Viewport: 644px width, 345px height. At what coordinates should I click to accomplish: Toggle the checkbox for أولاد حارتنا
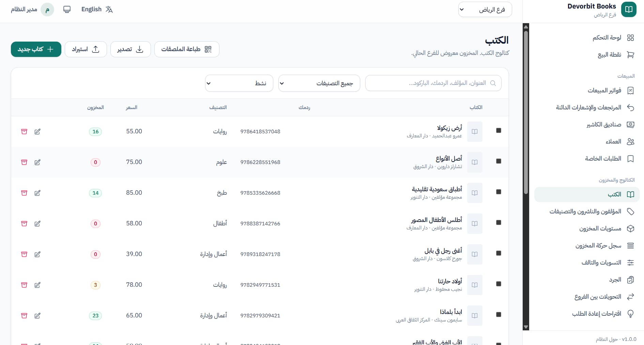[x=499, y=284]
